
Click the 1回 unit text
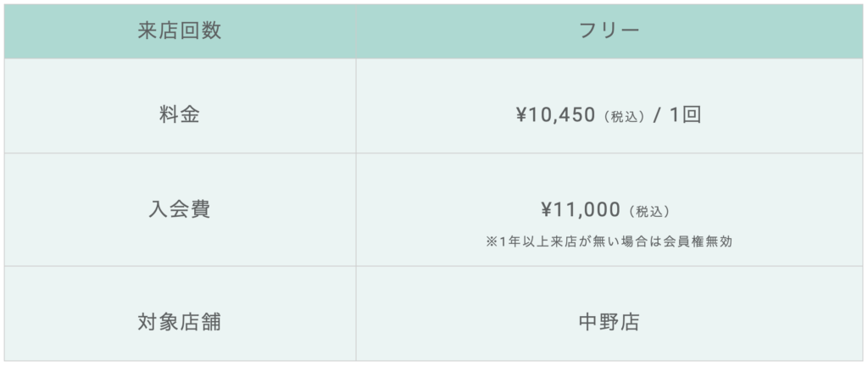click(x=685, y=115)
